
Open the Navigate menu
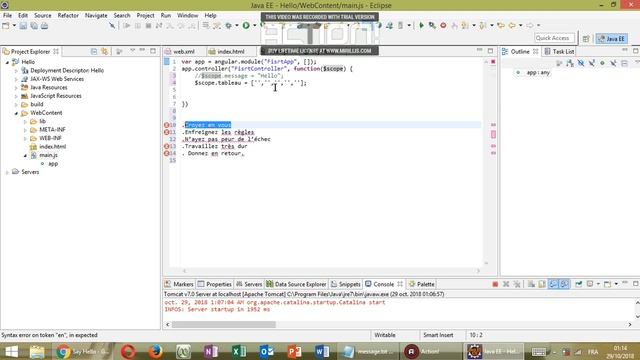pos(96,16)
